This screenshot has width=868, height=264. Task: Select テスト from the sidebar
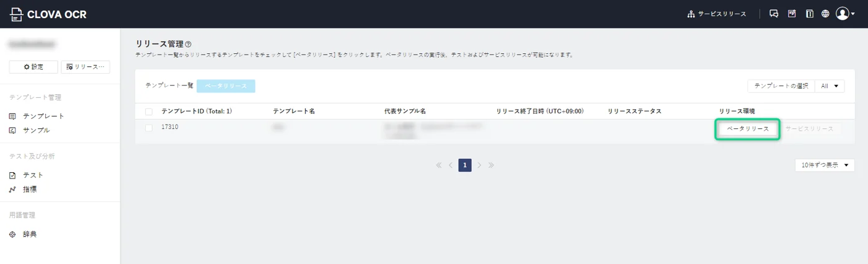click(33, 175)
